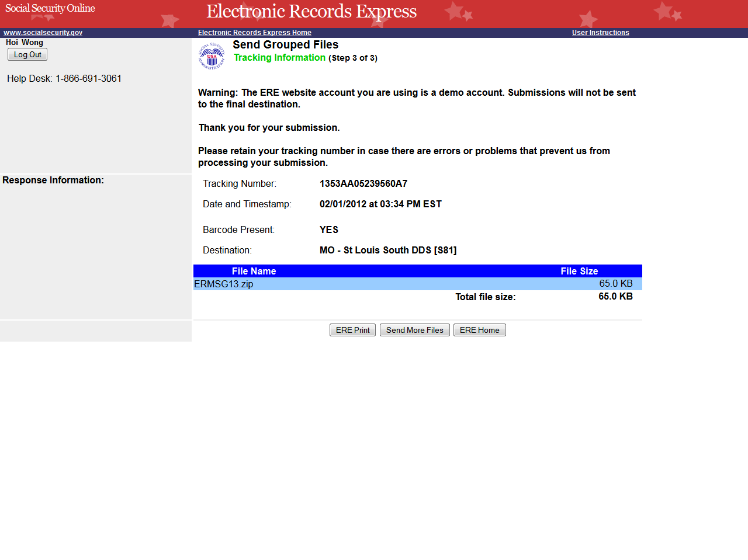The width and height of the screenshot is (748, 560).
Task: Click the File Name column header
Action: coord(254,271)
